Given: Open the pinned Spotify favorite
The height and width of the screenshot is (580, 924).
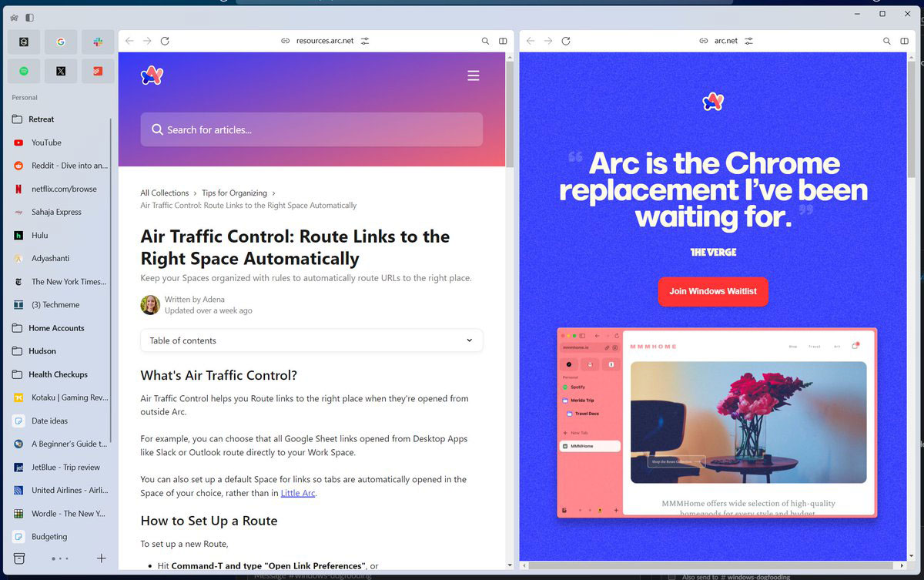Looking at the screenshot, I should [24, 71].
